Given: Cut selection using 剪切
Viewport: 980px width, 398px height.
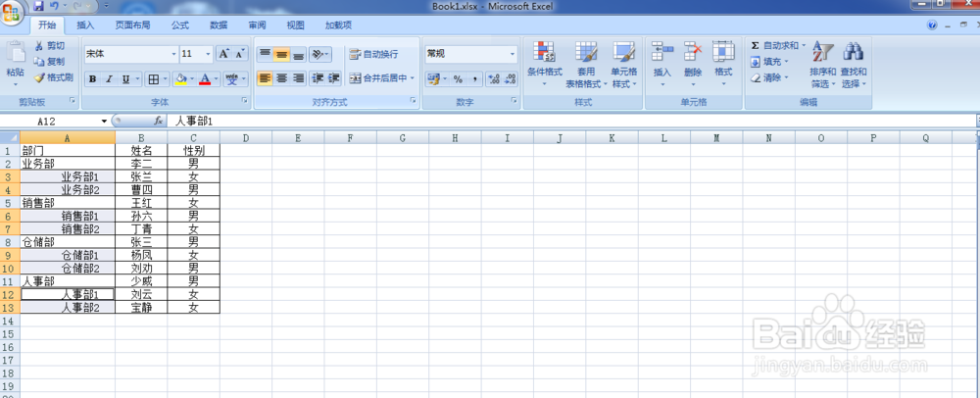Looking at the screenshot, I should pyautogui.click(x=49, y=46).
